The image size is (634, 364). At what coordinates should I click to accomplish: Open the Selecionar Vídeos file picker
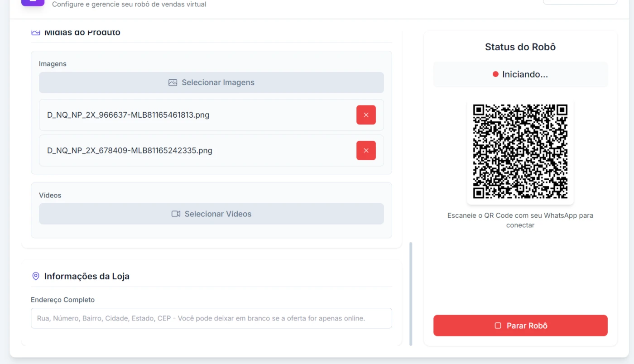coord(211,214)
